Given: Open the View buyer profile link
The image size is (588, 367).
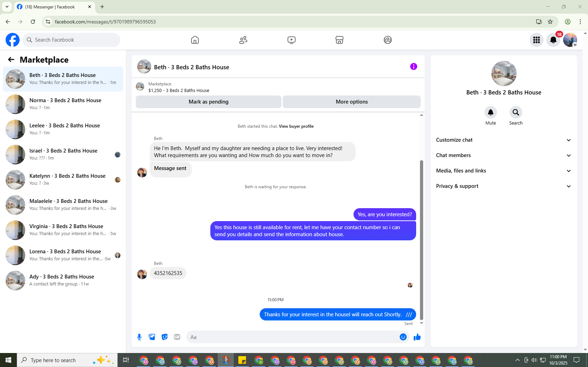Looking at the screenshot, I should point(296,126).
